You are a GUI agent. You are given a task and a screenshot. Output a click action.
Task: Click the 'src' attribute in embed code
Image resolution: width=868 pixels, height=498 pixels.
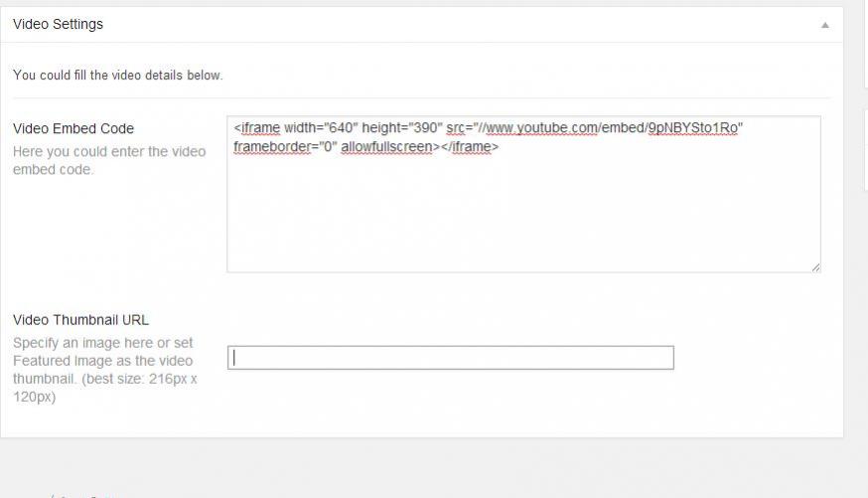tap(457, 128)
